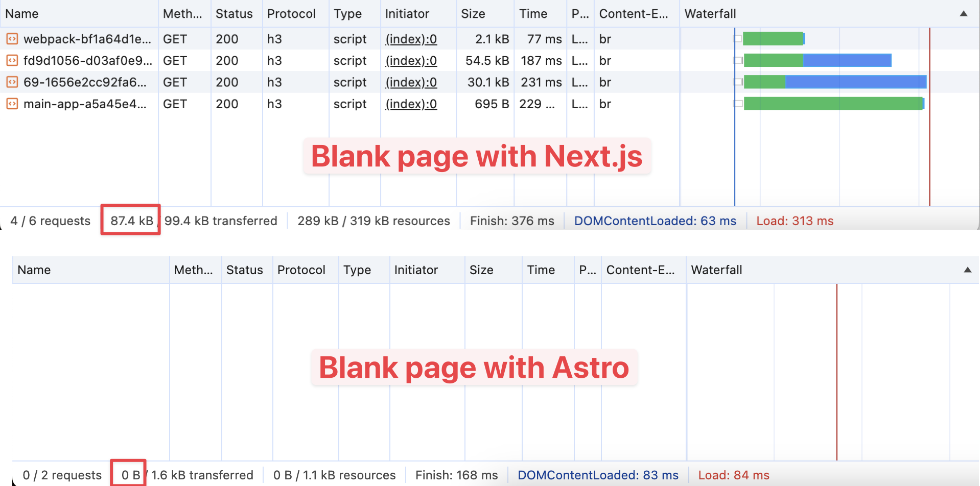Screen dimensions: 980x486
Task: Select the webpack-bf1a64d1e request row
Action: 489,39
